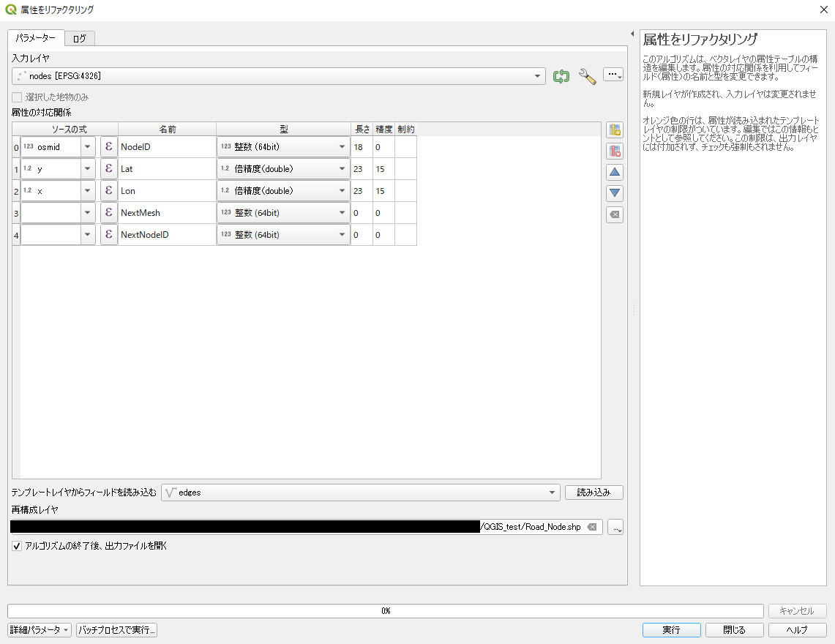The width and height of the screenshot is (835, 644).
Task: Click the 実行 button
Action: coord(671,630)
